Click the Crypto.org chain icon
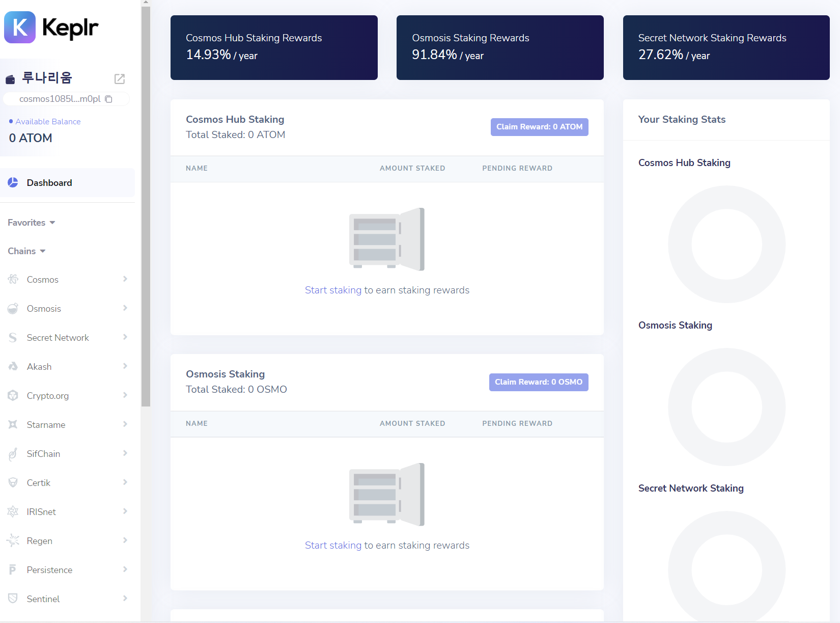Image resolution: width=840 pixels, height=623 pixels. click(13, 395)
